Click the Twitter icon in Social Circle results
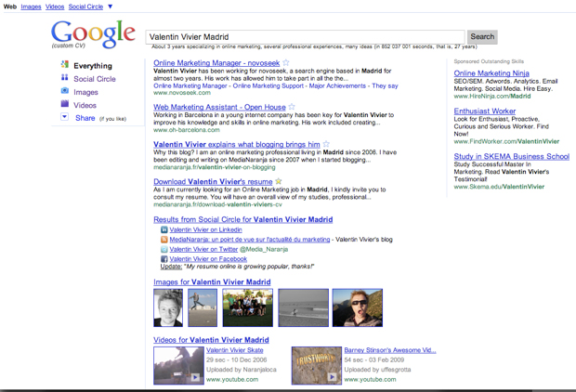 pyautogui.click(x=164, y=249)
